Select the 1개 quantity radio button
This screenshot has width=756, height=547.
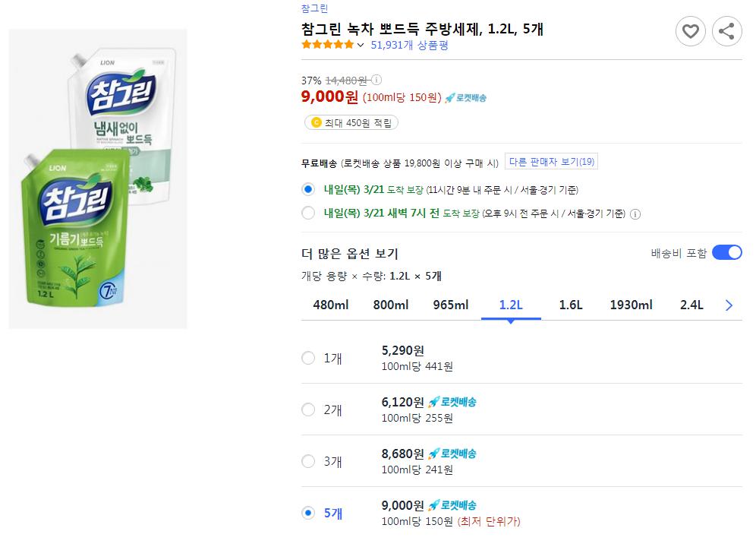pos(308,358)
